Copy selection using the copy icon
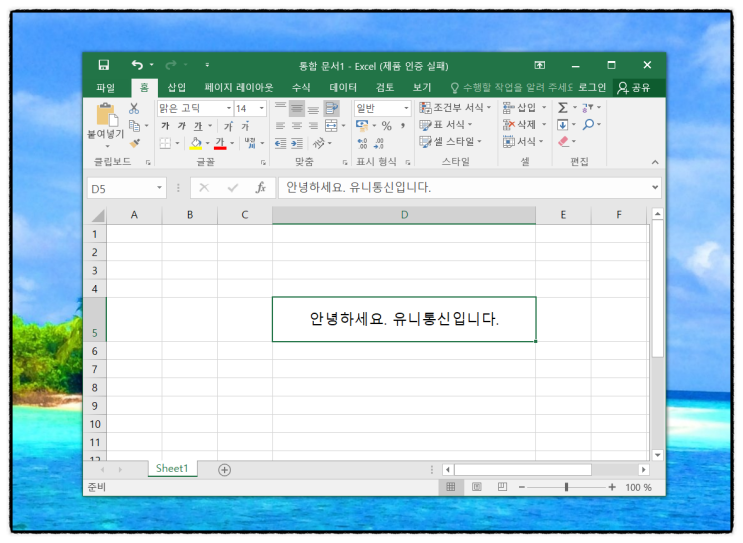 coord(135,126)
